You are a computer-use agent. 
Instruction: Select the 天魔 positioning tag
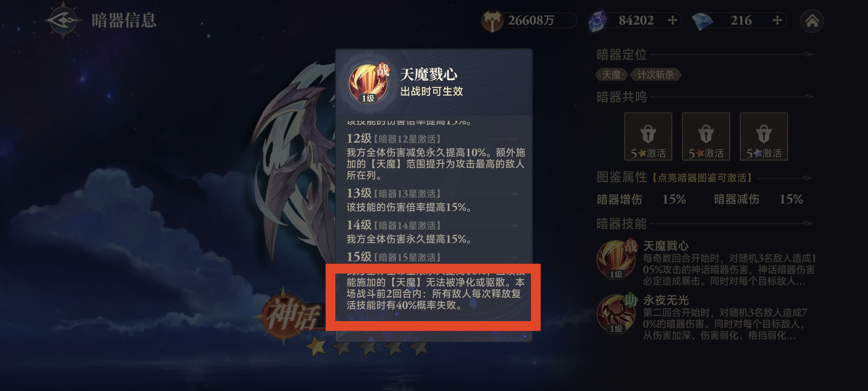[611, 75]
